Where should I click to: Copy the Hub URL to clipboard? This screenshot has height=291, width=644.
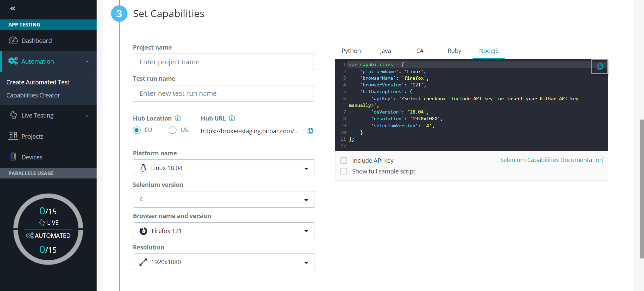(310, 131)
